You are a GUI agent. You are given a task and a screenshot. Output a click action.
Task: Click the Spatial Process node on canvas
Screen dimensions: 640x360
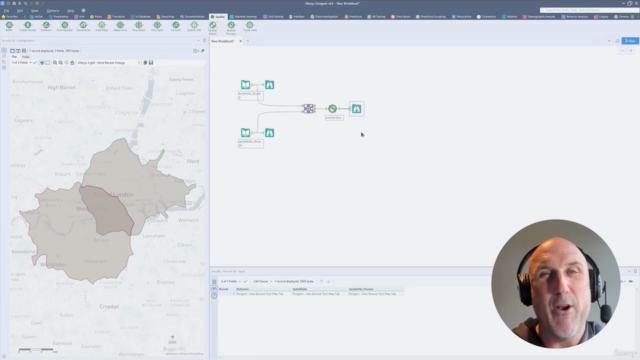tap(333, 109)
